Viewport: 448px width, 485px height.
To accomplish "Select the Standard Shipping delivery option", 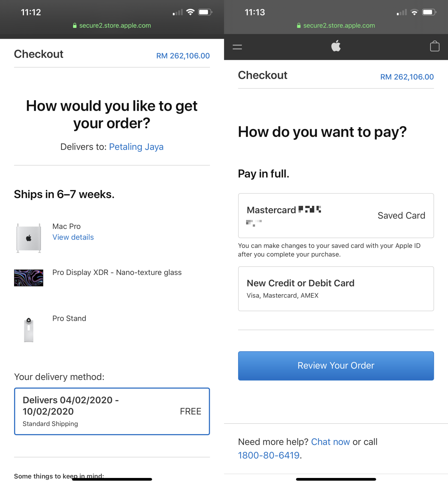I will (x=112, y=411).
